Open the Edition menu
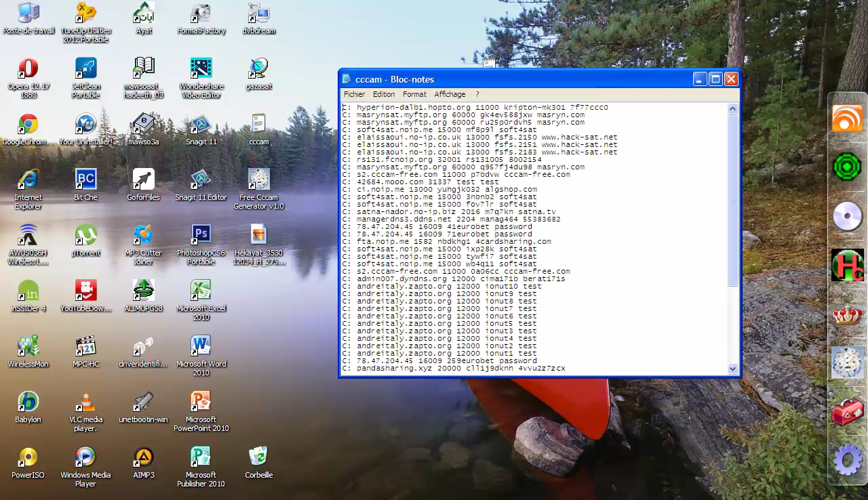This screenshot has height=500, width=868. coord(383,94)
